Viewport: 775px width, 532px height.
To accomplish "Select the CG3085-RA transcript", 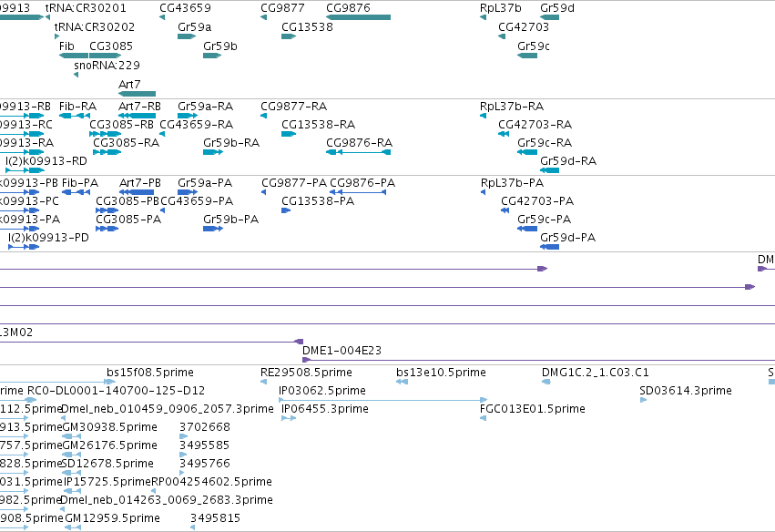I will (107, 152).
